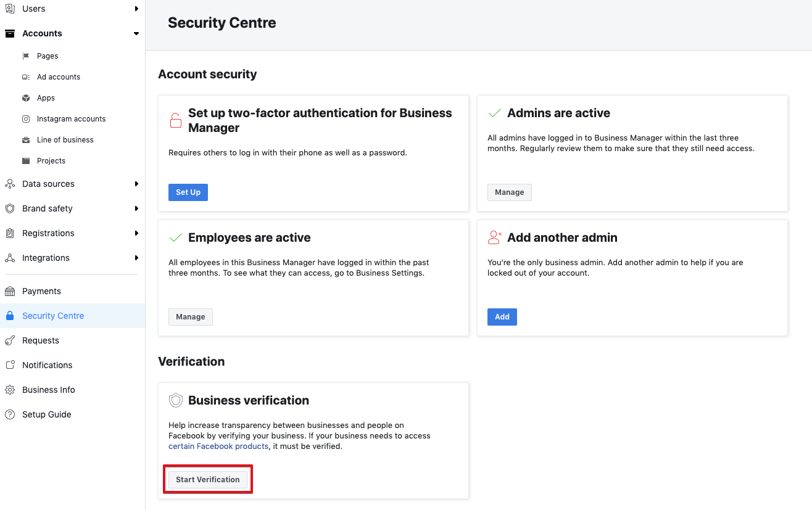Click the green checkmark beside Employees are active
Screen dimensions: 812x510
click(x=175, y=238)
